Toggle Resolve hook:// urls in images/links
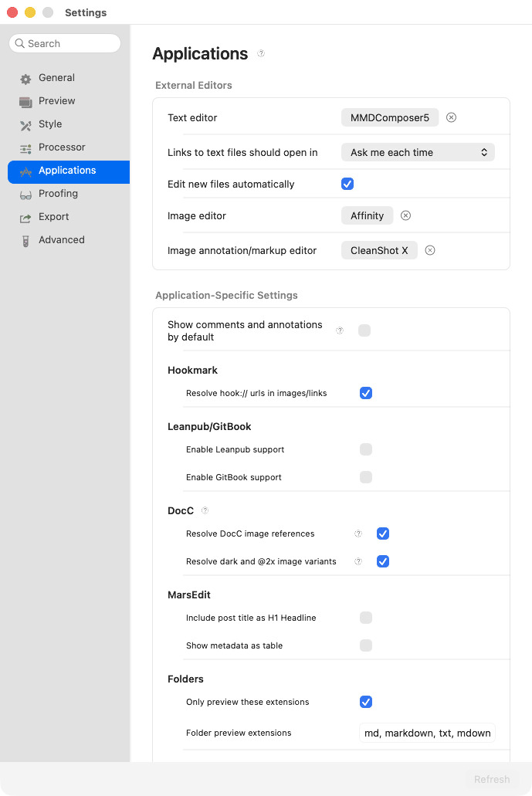 point(366,393)
